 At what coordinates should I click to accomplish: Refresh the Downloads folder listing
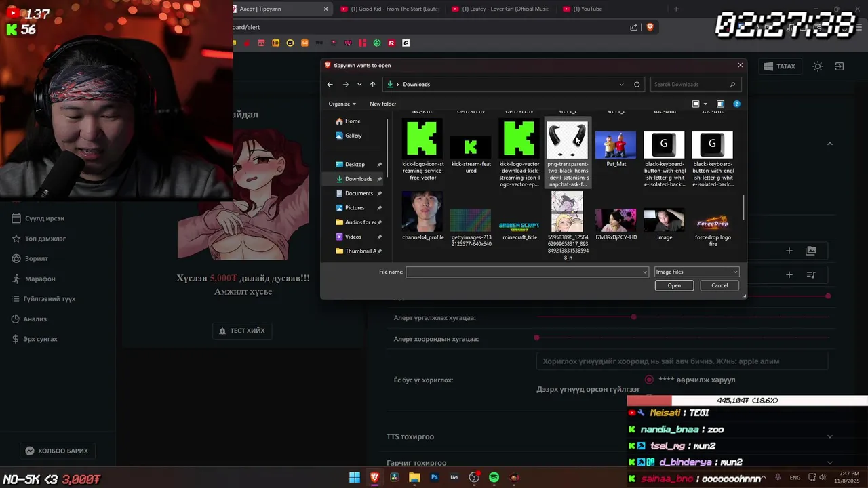(637, 85)
